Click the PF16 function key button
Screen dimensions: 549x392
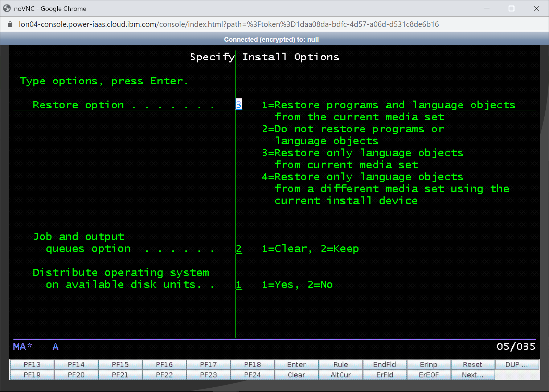click(x=164, y=364)
